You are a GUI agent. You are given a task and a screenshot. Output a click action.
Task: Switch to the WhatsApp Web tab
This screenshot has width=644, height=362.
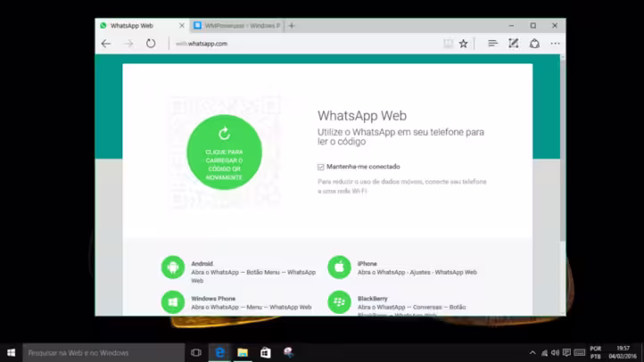tap(142, 26)
